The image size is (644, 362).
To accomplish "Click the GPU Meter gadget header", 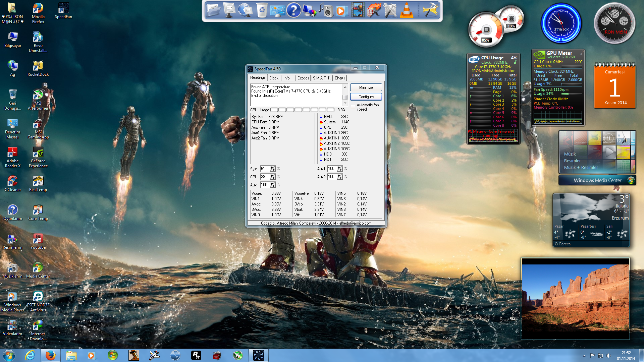I will (x=558, y=54).
